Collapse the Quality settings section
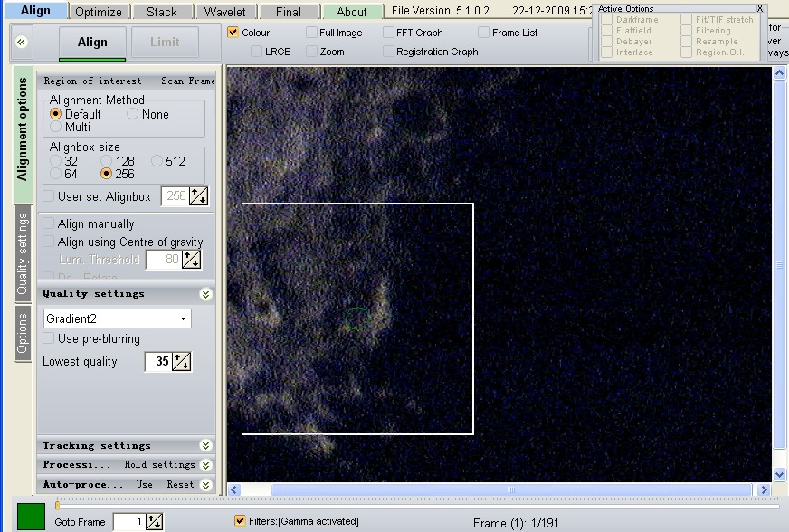This screenshot has height=532, width=789. point(205,294)
